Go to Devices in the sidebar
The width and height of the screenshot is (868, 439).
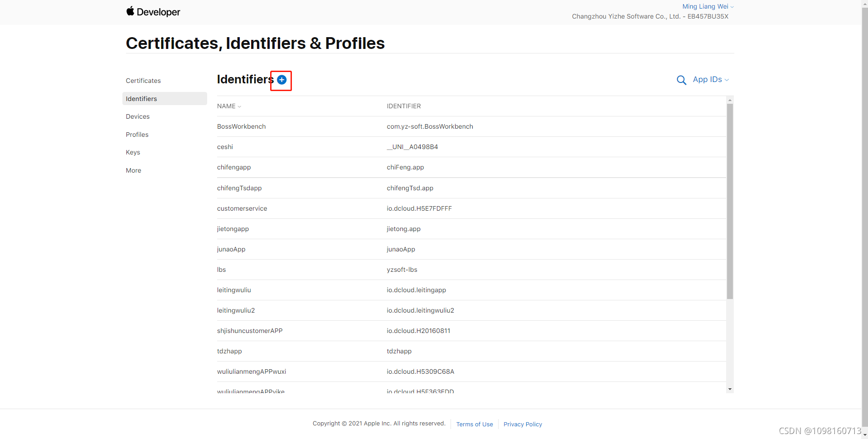(138, 116)
